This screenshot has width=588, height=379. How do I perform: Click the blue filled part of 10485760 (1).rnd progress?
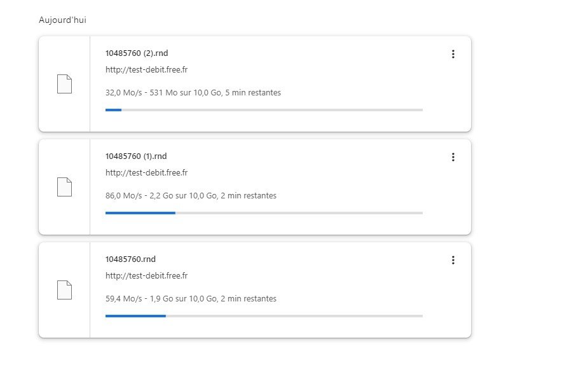point(140,213)
